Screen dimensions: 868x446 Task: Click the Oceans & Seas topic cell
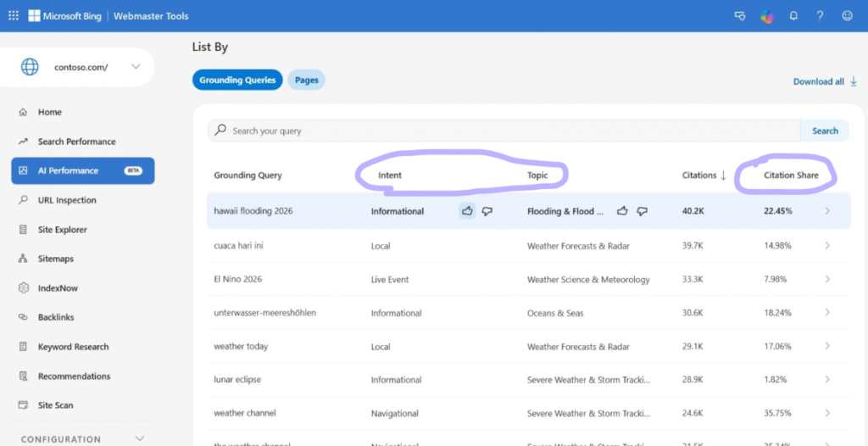[555, 313]
